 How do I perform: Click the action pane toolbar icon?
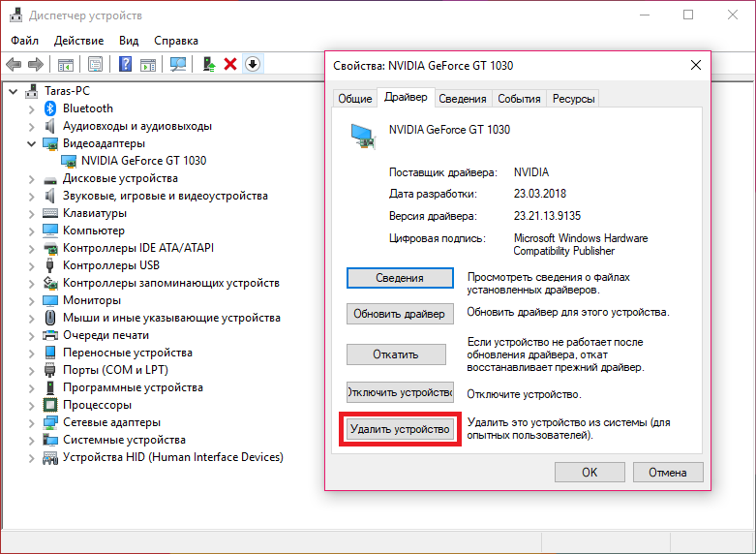[x=148, y=64]
